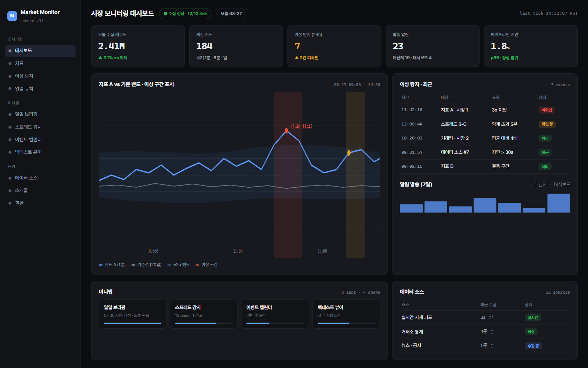
Task: Click the 복구 status badge
Action: coord(545,152)
